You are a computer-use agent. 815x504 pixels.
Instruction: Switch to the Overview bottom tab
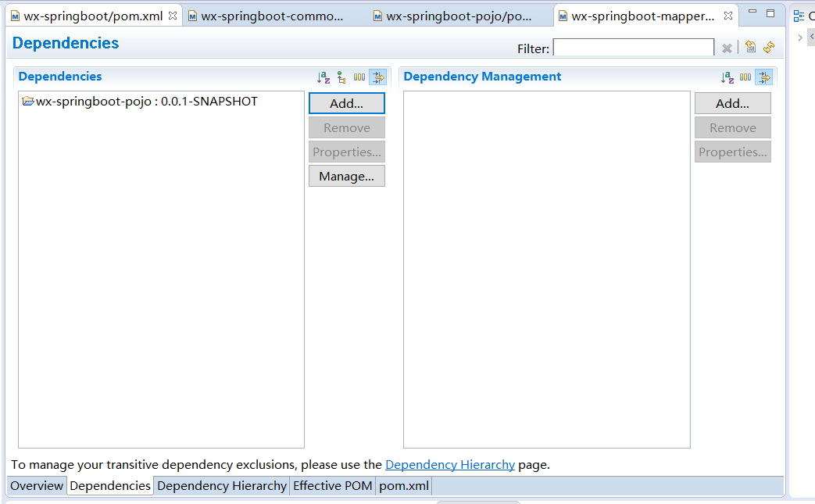click(37, 486)
